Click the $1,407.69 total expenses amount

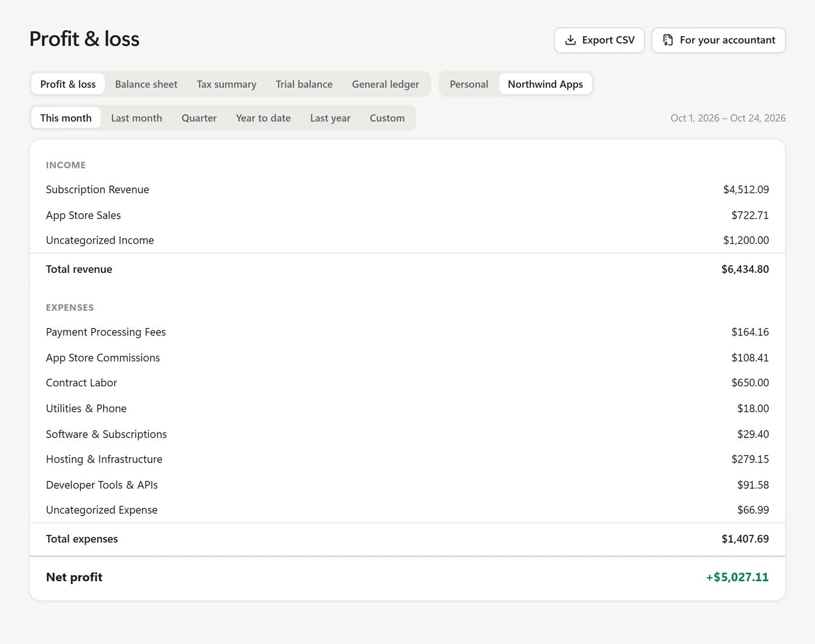point(745,539)
